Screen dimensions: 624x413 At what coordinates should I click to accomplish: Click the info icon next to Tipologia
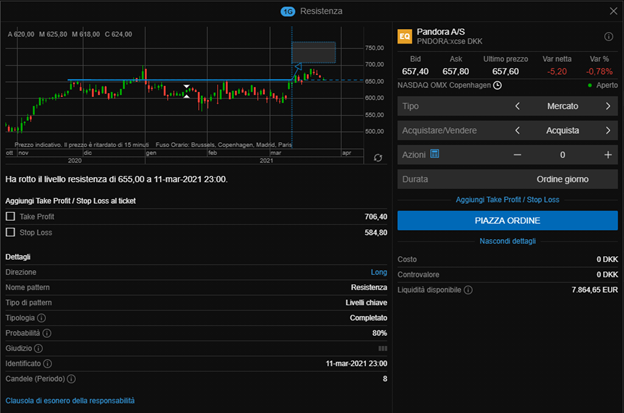tap(41, 318)
